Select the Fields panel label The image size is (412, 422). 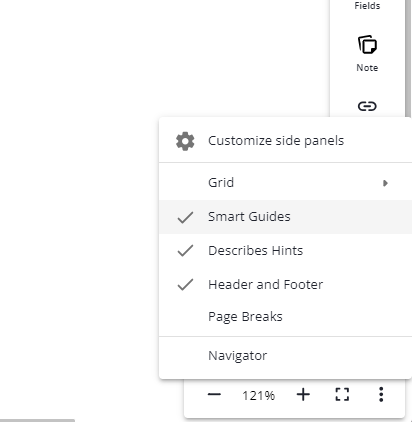[367, 6]
